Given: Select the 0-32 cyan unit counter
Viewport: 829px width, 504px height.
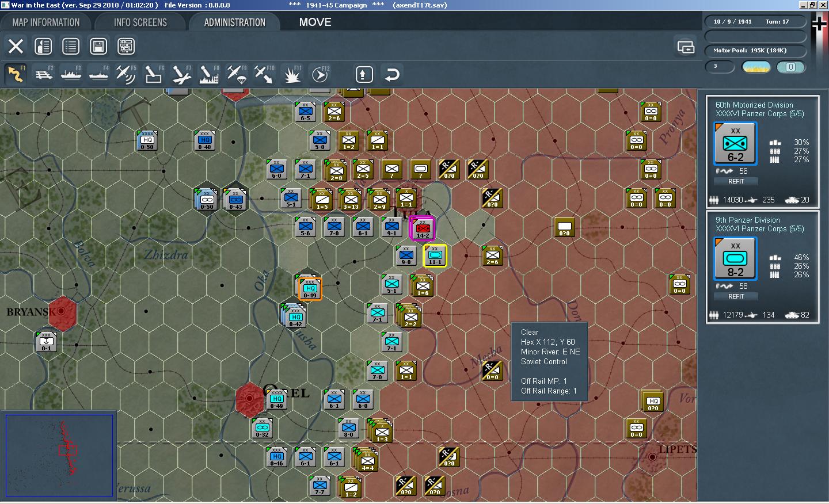Looking at the screenshot, I should [262, 429].
